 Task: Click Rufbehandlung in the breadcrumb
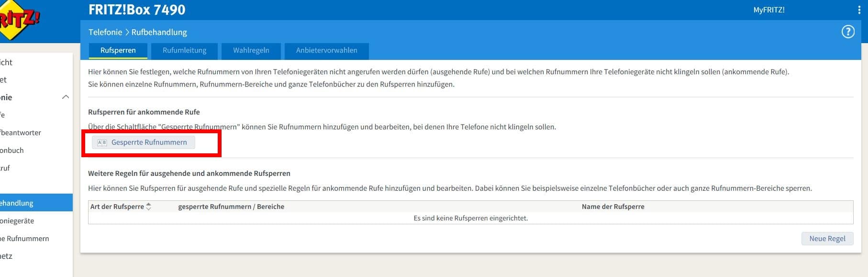(x=159, y=32)
